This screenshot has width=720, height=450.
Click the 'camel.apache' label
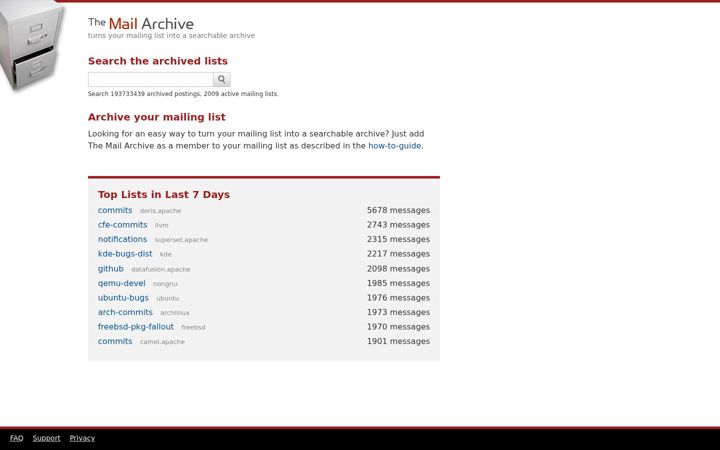pos(162,342)
